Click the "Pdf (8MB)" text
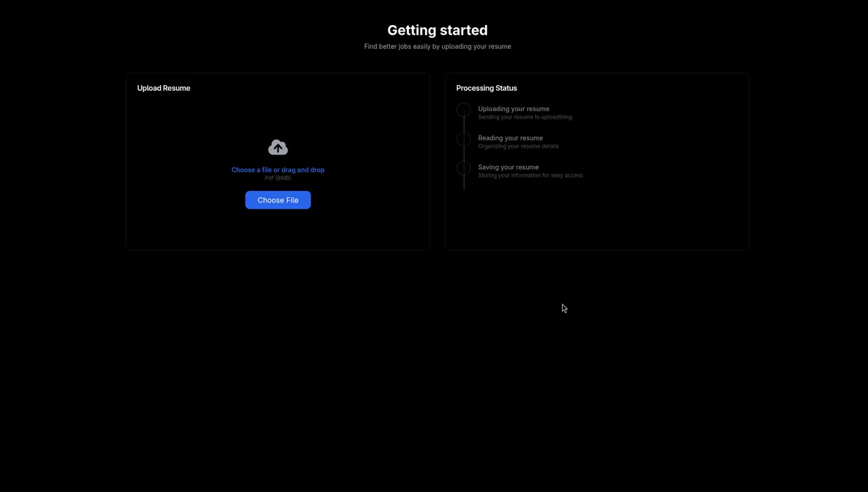The image size is (868, 492). (x=278, y=178)
